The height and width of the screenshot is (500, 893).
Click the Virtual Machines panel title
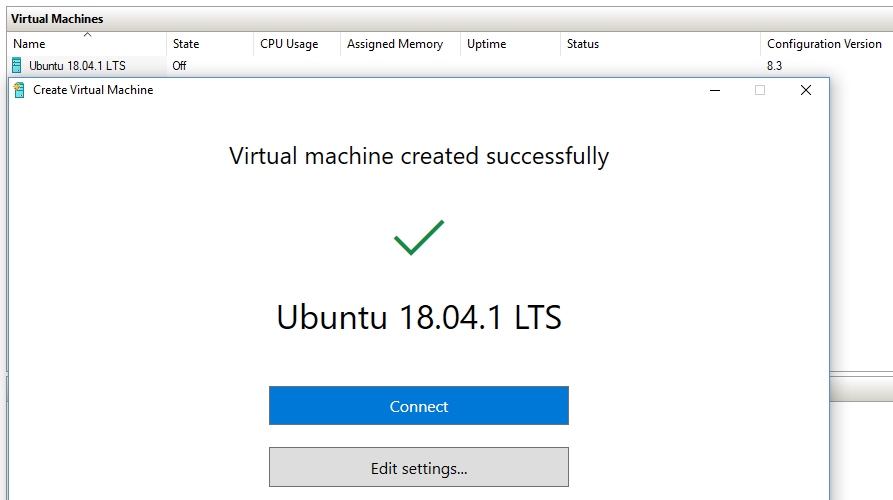[x=57, y=19]
